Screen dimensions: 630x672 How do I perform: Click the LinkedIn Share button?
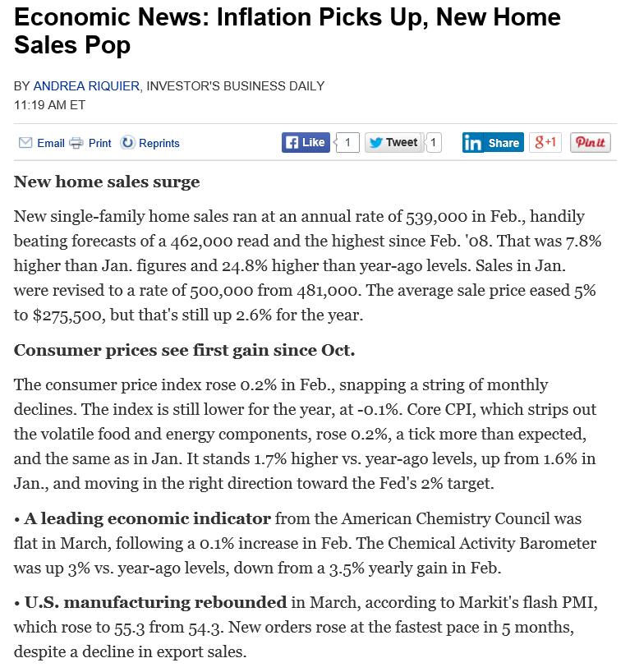493,143
